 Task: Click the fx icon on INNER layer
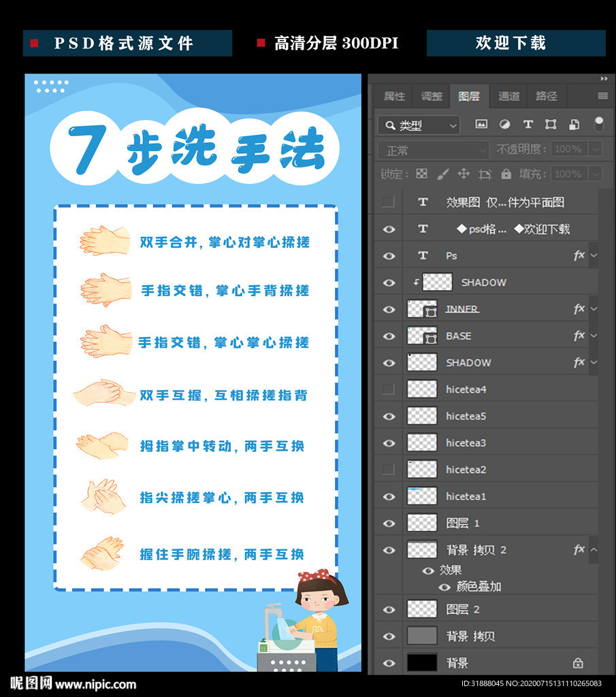pos(579,309)
